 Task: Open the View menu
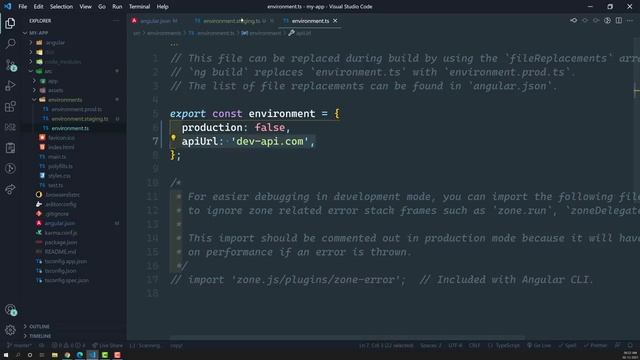(x=85, y=7)
